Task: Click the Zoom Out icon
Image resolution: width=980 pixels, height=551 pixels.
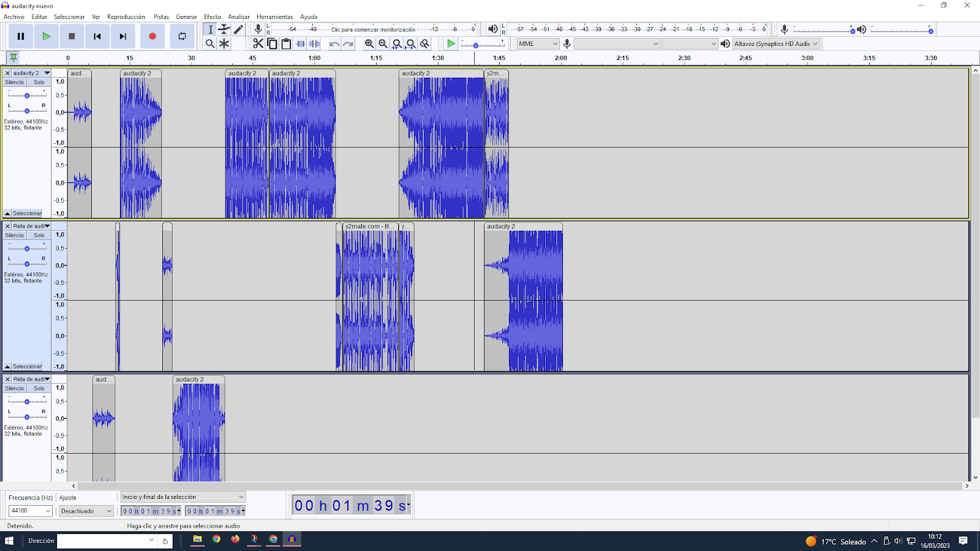Action: coord(383,43)
